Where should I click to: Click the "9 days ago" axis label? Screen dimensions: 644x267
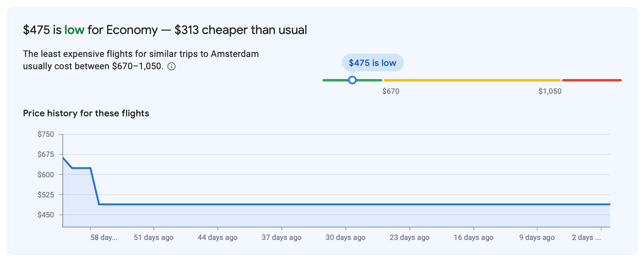click(537, 238)
